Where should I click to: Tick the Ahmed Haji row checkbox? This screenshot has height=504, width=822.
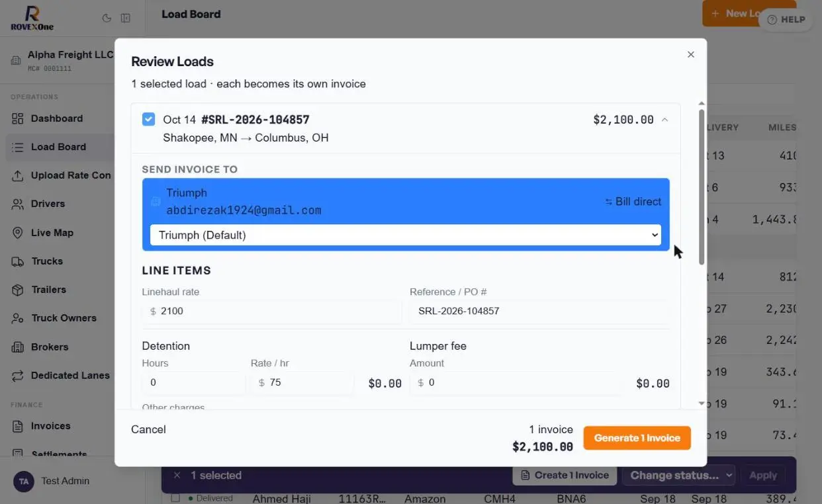click(x=175, y=498)
